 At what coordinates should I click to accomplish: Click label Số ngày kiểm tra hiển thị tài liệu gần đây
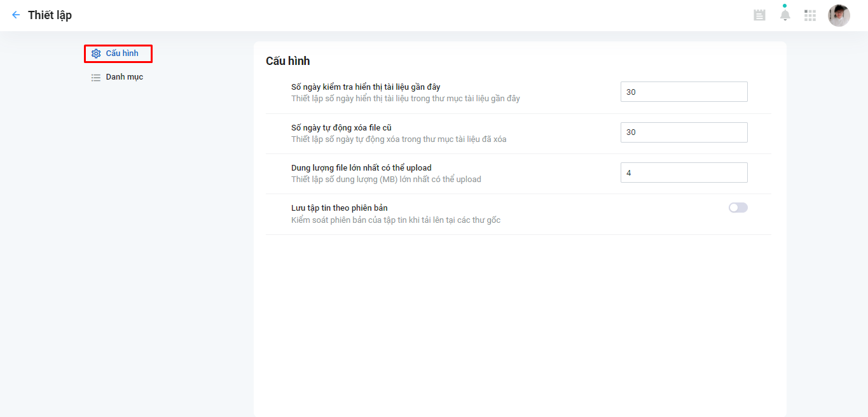366,87
